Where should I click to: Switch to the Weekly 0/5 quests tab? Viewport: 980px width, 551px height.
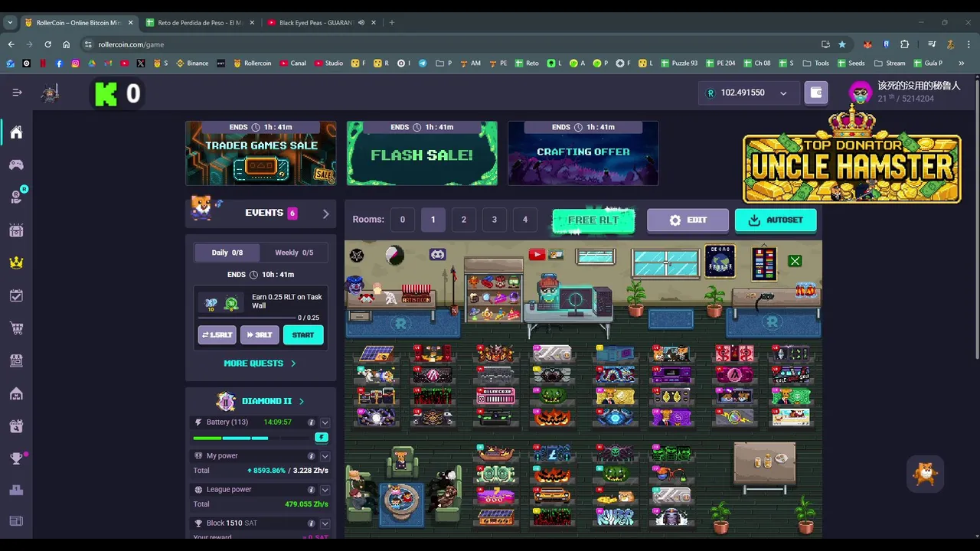(294, 253)
